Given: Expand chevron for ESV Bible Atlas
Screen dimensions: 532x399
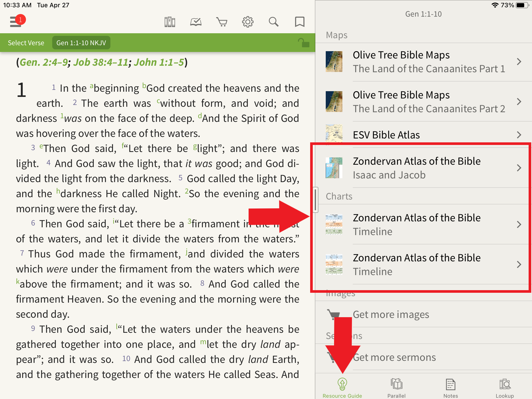Looking at the screenshot, I should (519, 135).
